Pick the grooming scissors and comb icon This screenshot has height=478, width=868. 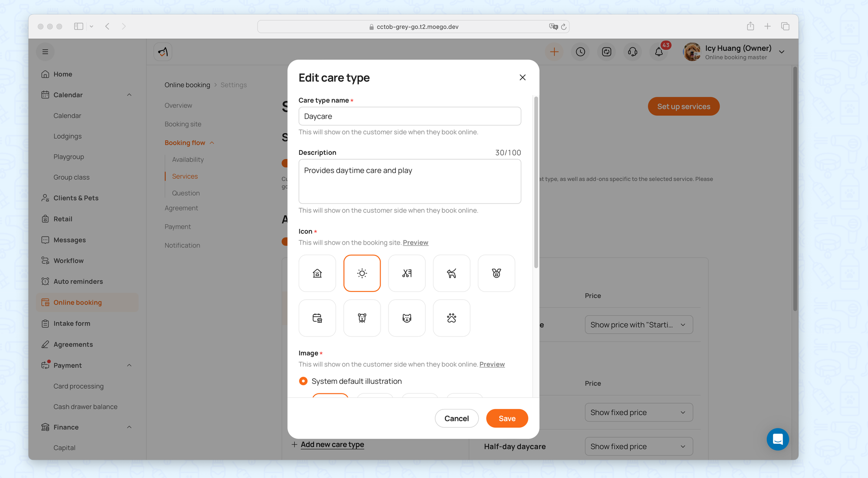407,273
